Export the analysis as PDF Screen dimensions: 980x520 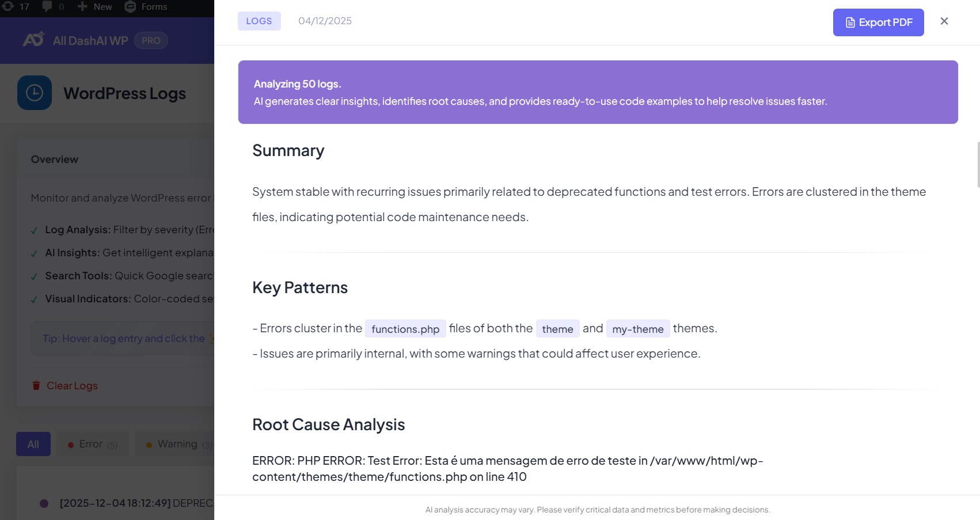coord(878,22)
